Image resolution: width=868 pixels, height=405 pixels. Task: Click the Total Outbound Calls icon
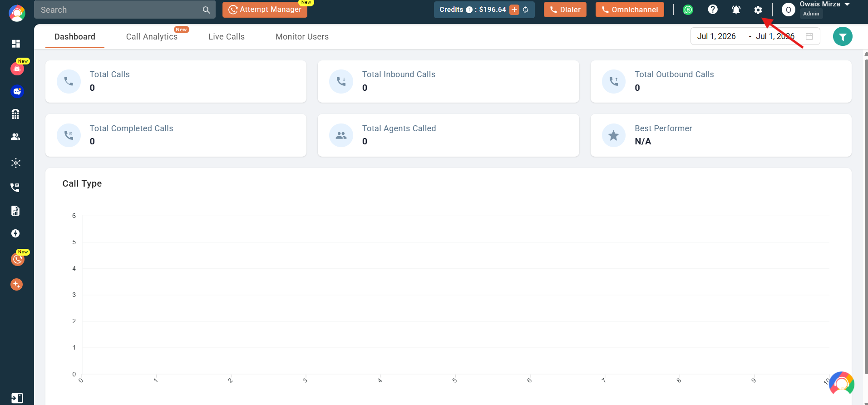[x=614, y=81]
